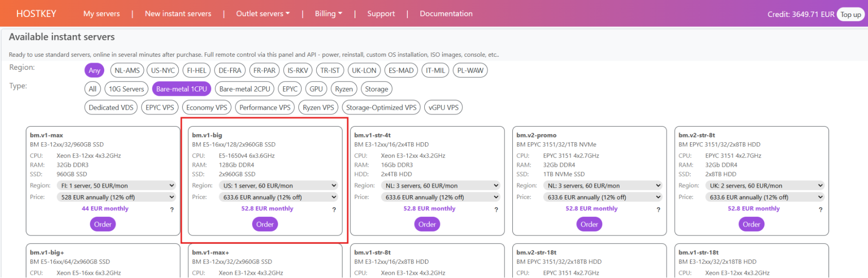The image size is (868, 278).
Task: Select the NL-AMS region filter
Action: tap(127, 70)
